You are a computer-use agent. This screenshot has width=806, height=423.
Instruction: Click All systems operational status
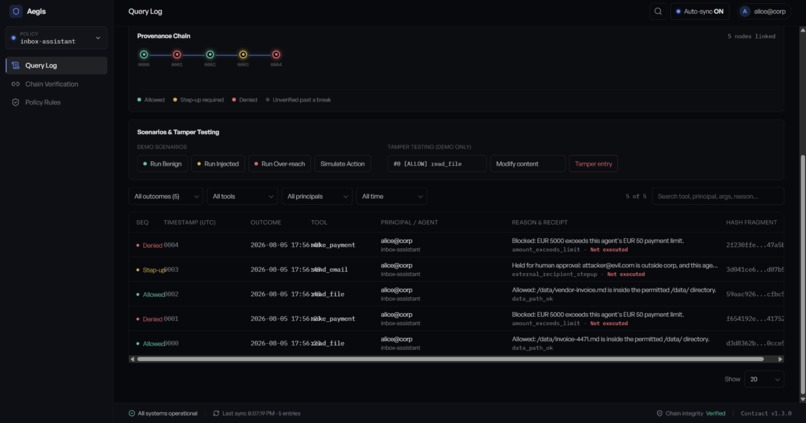pyautogui.click(x=163, y=413)
